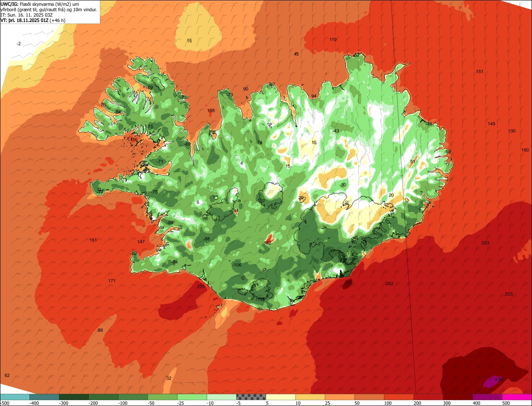532x406 pixels.
Task: Click the teal swatch labeled -500
Action: (x=15, y=397)
